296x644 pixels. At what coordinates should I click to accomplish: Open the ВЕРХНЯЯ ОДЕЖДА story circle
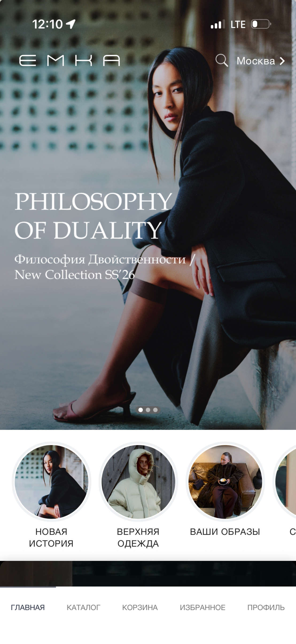(138, 482)
